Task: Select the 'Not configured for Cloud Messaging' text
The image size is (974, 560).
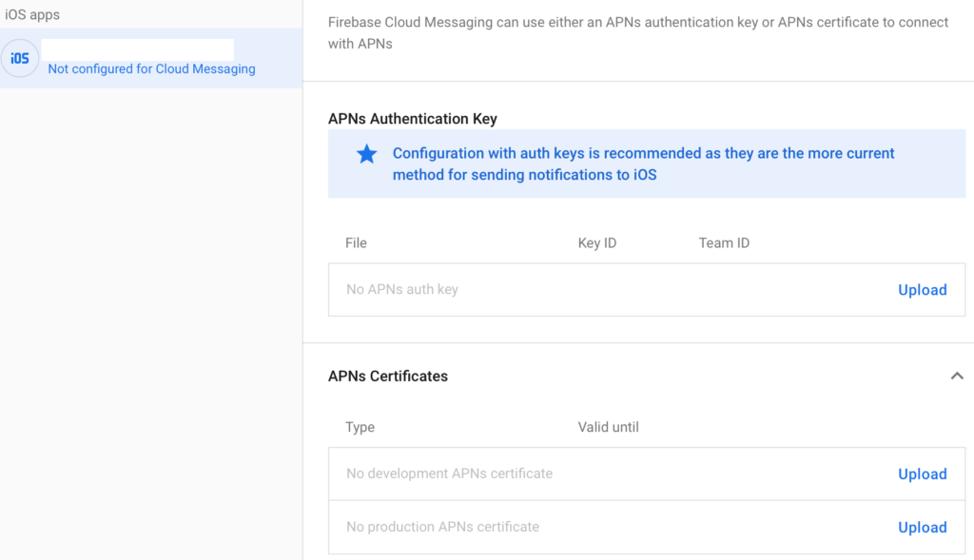Action: 151,69
